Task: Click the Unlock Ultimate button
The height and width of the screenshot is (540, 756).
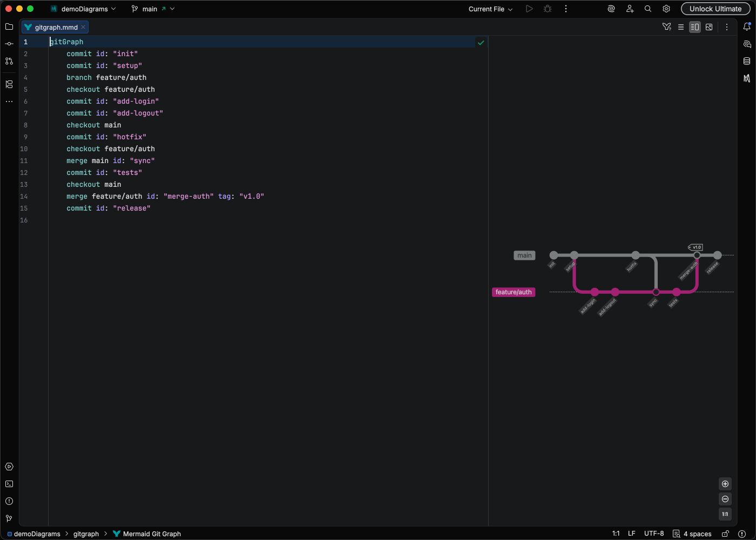Action: pyautogui.click(x=715, y=9)
